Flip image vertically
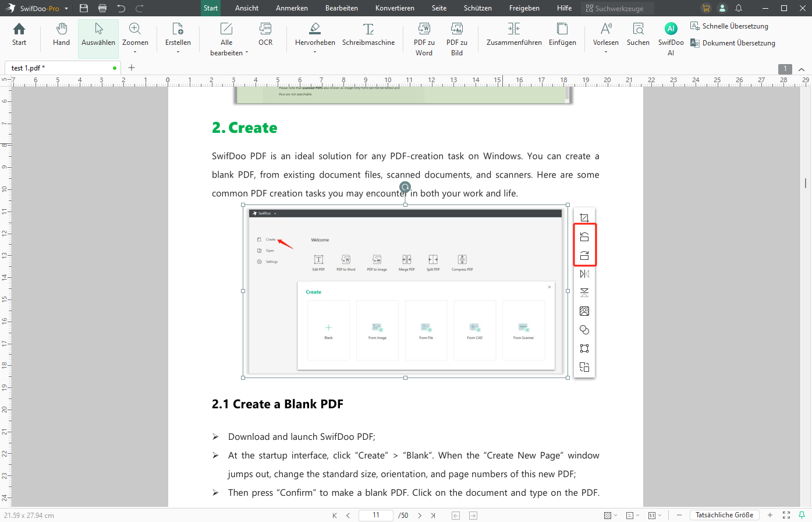The width and height of the screenshot is (812, 522). coord(584,292)
